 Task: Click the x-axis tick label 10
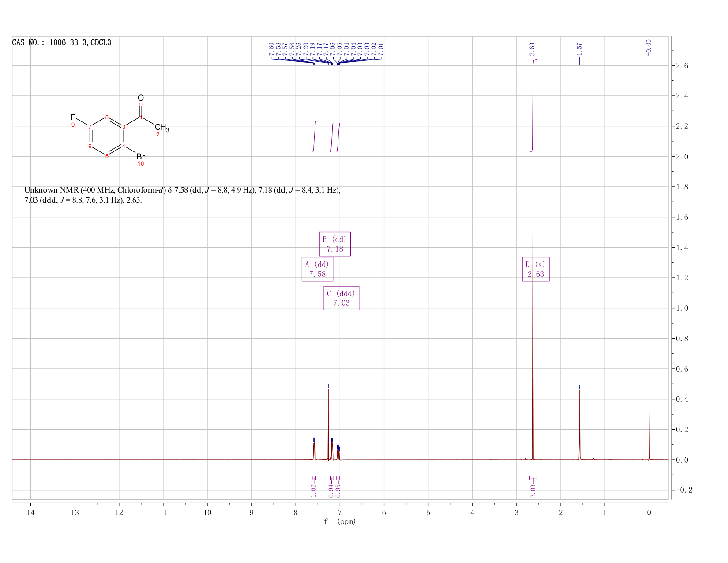[207, 513]
